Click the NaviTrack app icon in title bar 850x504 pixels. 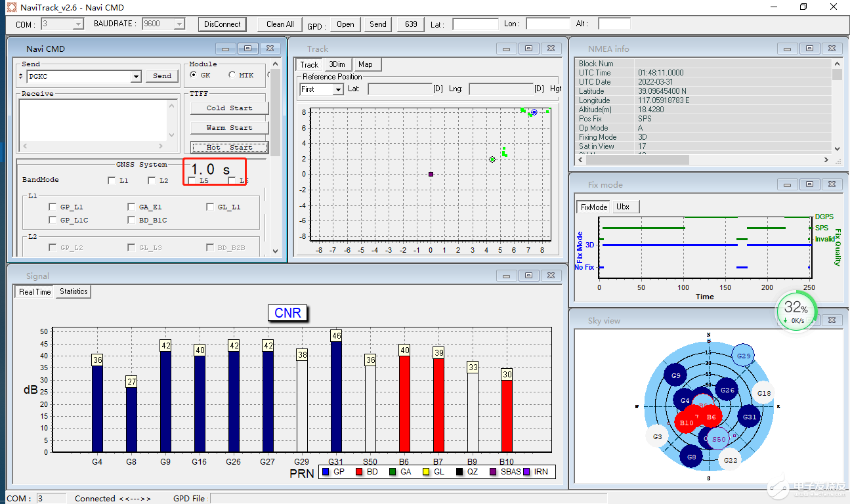[x=10, y=7]
